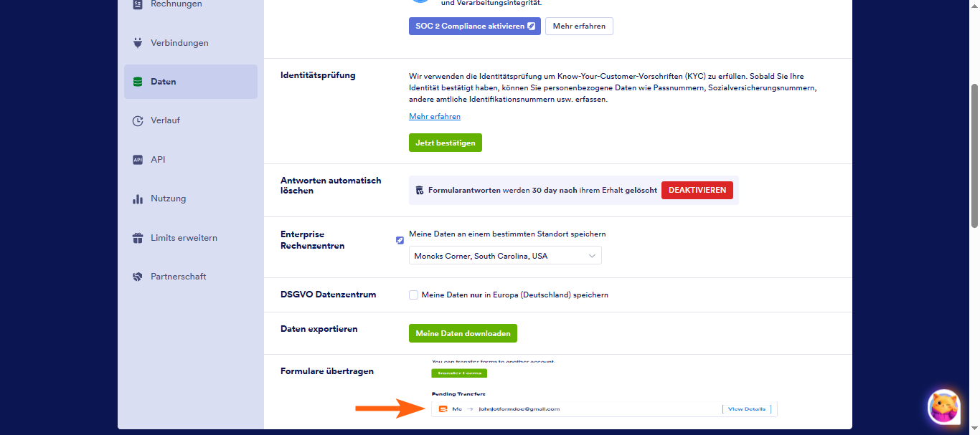
Task: Click the trash icon beside Formularantworten
Action: click(420, 191)
